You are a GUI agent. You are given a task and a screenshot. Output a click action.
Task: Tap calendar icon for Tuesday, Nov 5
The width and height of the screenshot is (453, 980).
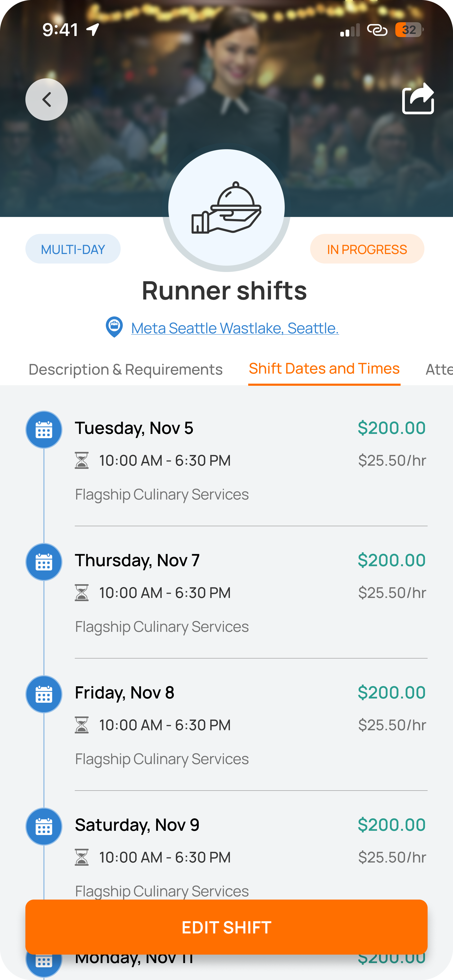44,430
